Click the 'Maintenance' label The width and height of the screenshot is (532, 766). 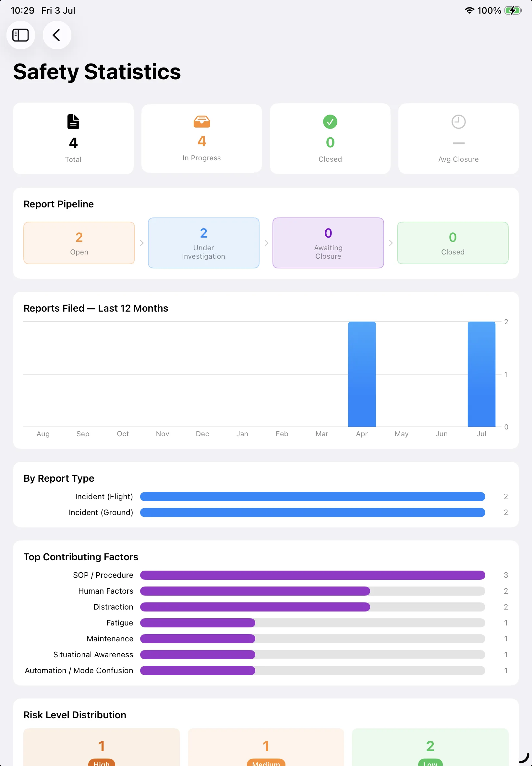click(110, 639)
